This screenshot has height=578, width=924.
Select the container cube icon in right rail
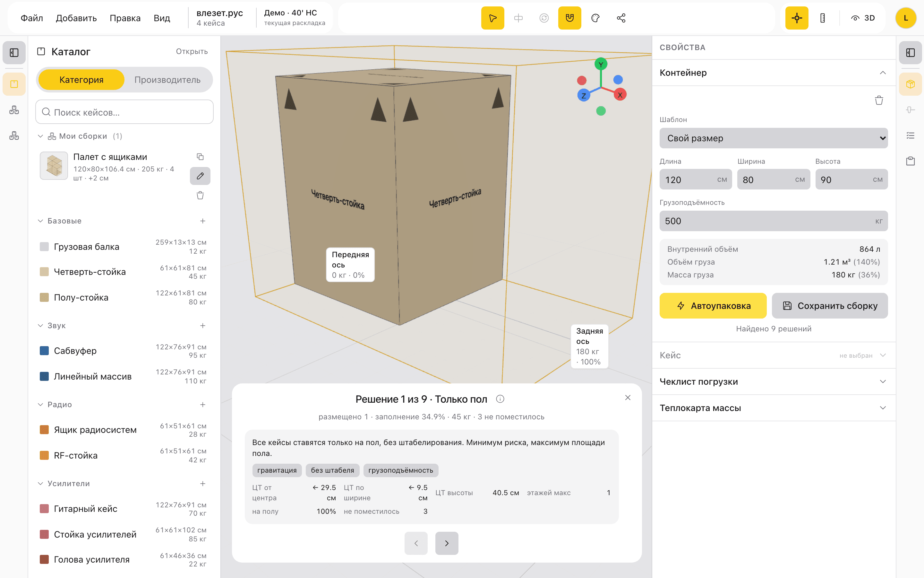click(910, 84)
